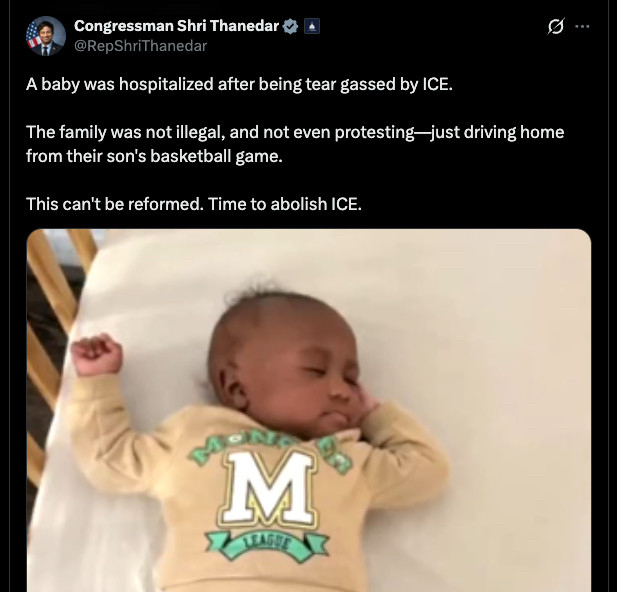
Task: Click the Grok slashed-circle icon
Action: pos(556,26)
